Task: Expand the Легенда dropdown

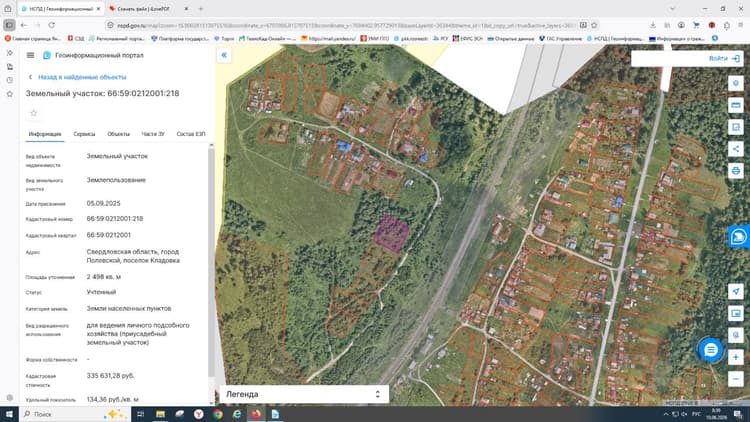Action: coord(304,394)
